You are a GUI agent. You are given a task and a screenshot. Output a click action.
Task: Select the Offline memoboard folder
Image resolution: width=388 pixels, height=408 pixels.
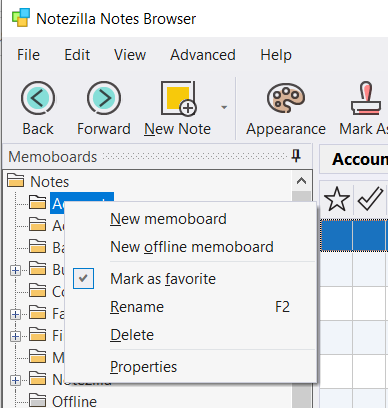(x=74, y=401)
